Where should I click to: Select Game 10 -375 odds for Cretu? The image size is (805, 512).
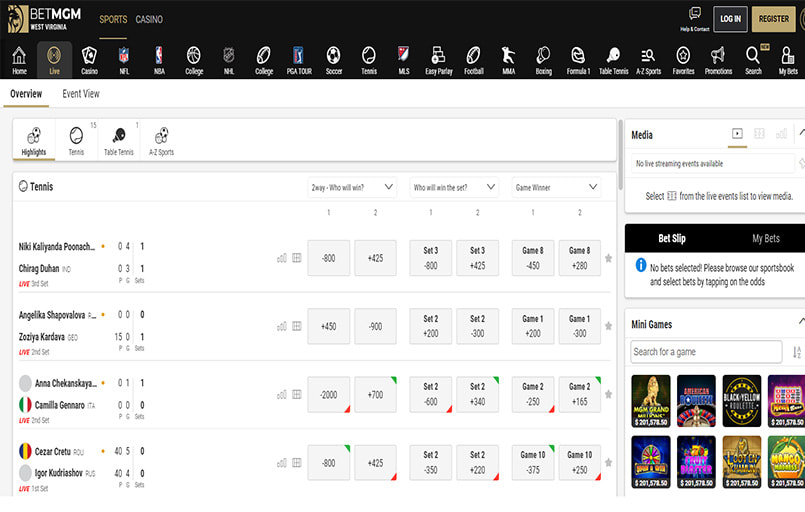(533, 463)
